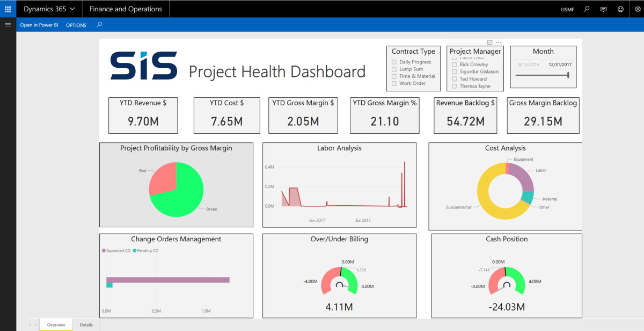Switch to the Overview page tab

56,325
